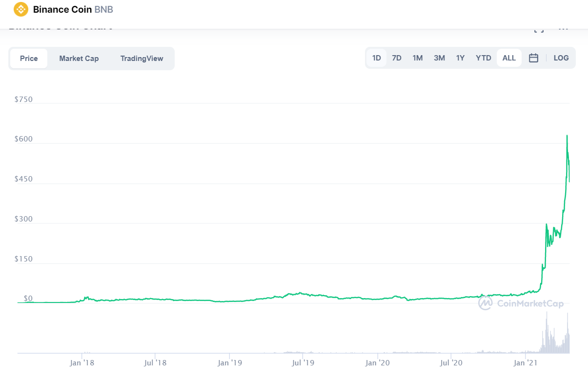Select the ALL time range
Screen dimensions: 588x381
[x=509, y=58]
